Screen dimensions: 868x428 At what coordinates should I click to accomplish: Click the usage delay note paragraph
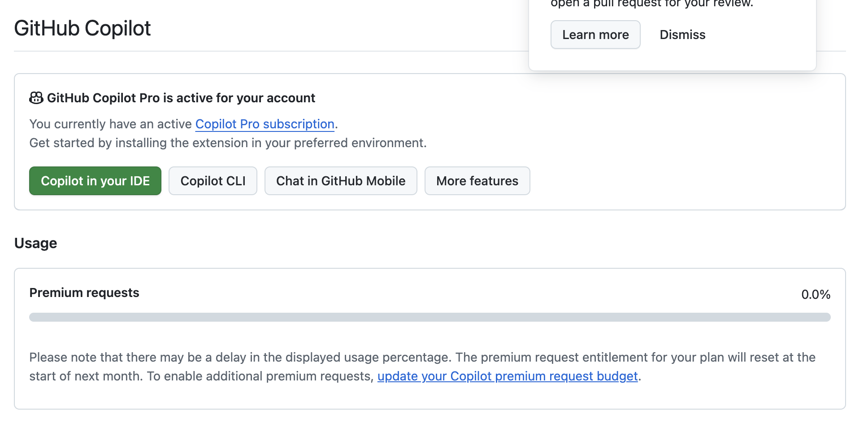[421, 357]
